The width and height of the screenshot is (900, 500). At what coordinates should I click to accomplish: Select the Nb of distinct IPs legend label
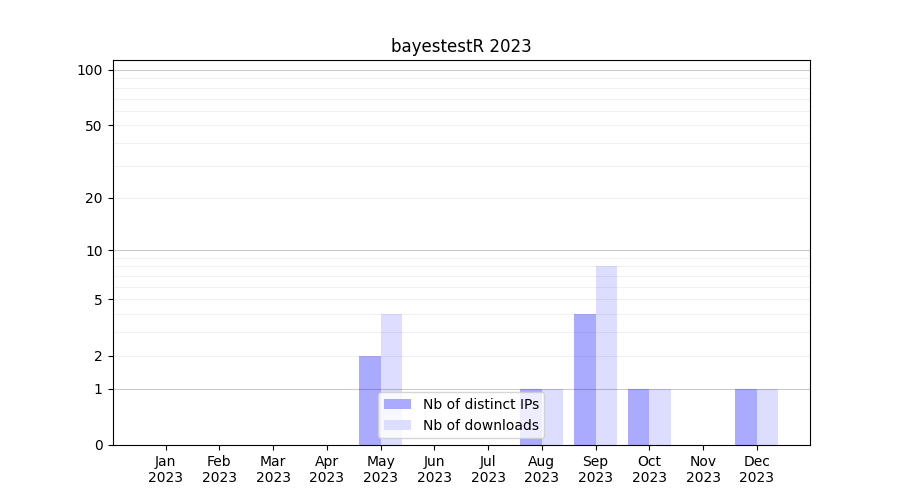[x=480, y=404]
